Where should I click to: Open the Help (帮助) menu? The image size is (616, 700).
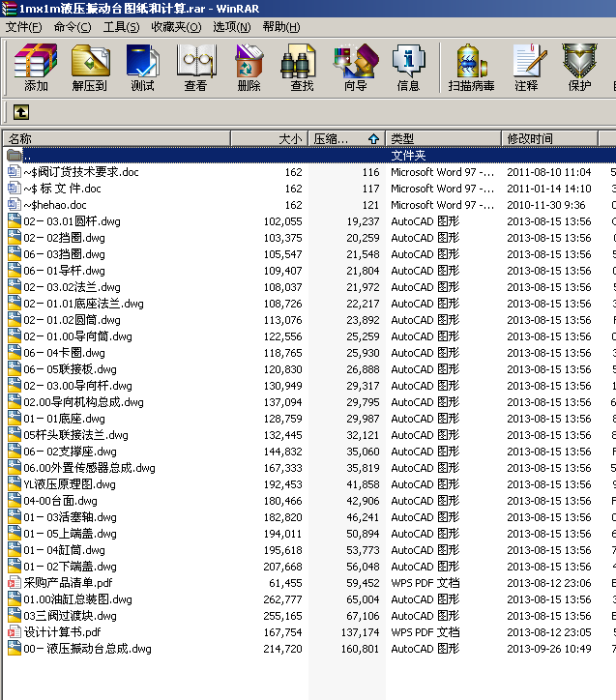281,27
